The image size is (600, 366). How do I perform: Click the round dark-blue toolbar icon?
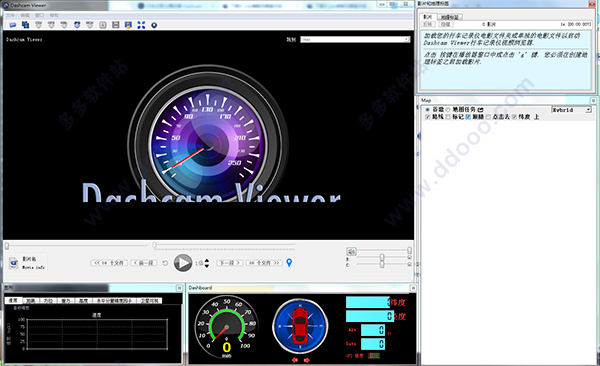pyautogui.click(x=154, y=25)
